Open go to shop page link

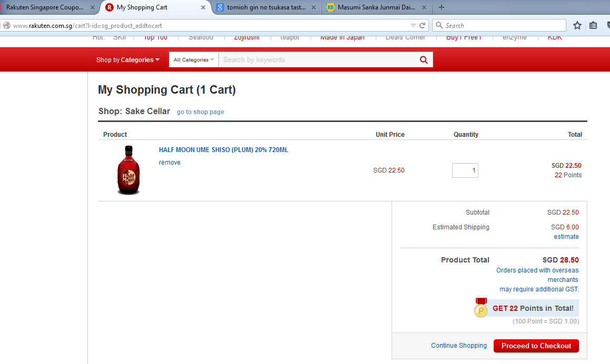201,112
